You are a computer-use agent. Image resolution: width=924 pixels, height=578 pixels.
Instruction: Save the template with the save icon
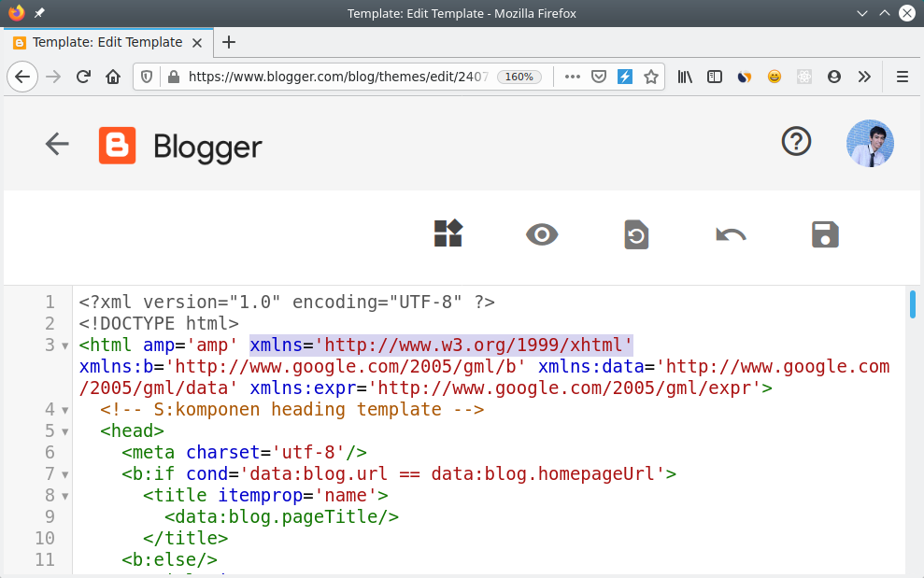(x=825, y=234)
